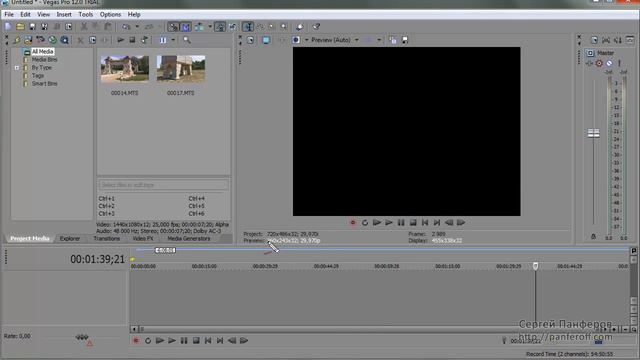Mute the Master bus
Viewport: 640px width, 360px height.
609,63
